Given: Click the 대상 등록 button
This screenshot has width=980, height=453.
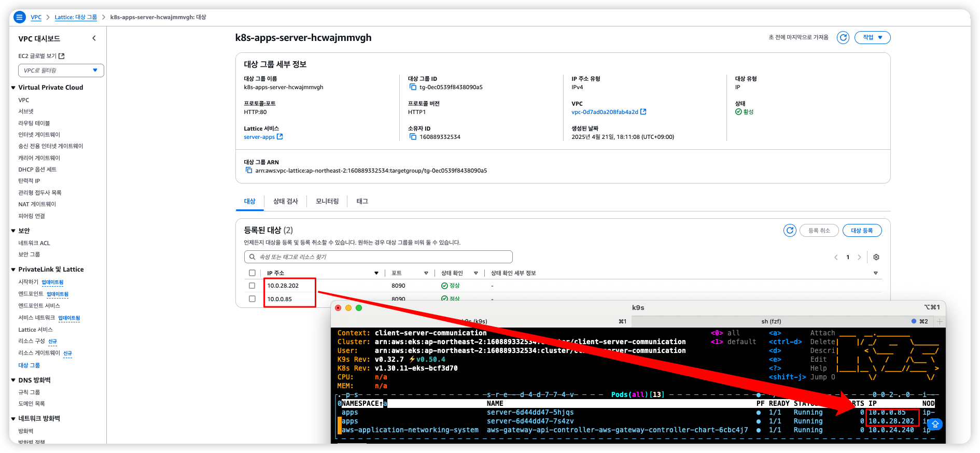Looking at the screenshot, I should [862, 231].
